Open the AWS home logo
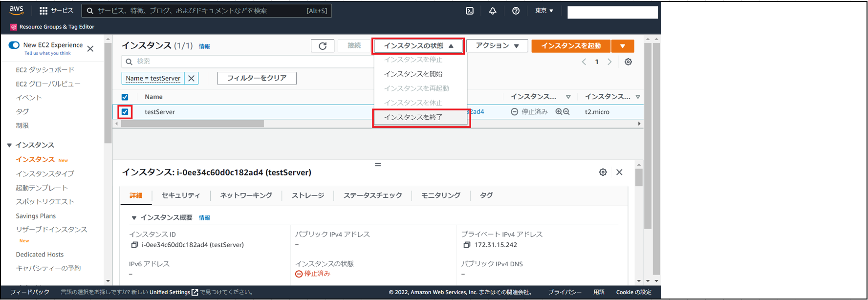Image resolution: width=868 pixels, height=300 pixels. pos(16,10)
